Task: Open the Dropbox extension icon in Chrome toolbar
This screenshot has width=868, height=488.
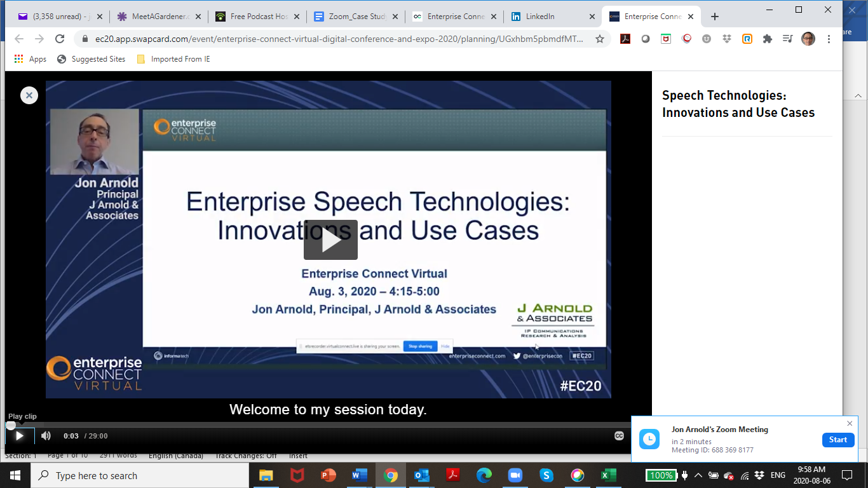Action: click(727, 39)
